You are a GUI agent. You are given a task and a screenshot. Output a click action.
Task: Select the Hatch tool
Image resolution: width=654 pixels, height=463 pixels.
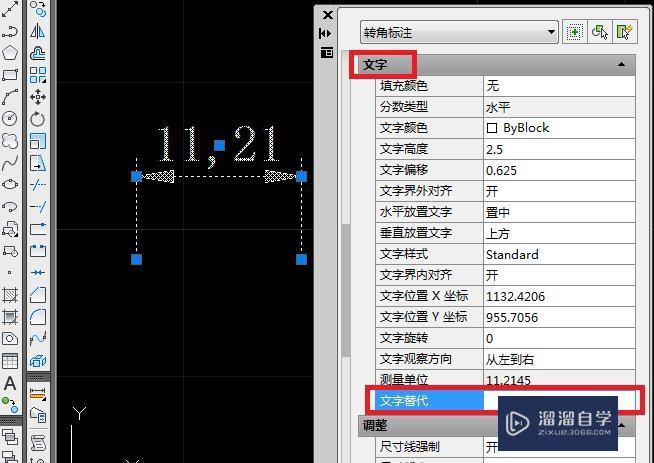(x=9, y=295)
